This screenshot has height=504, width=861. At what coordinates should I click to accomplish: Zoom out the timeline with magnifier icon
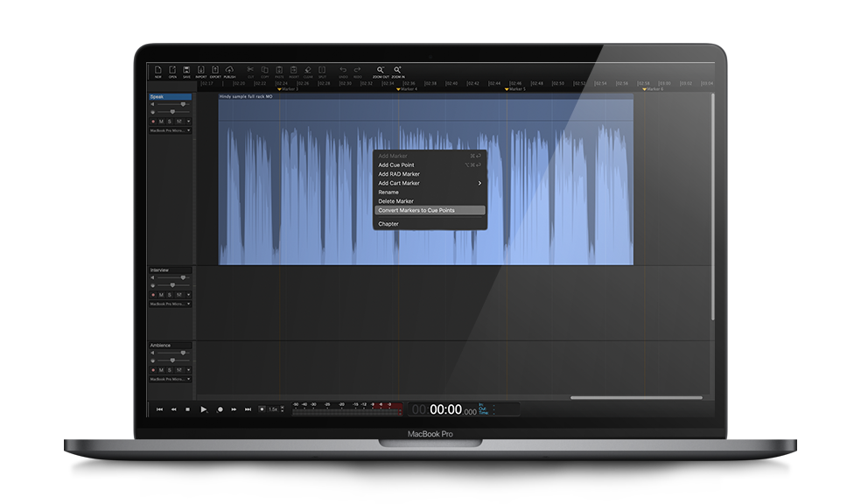(x=381, y=71)
